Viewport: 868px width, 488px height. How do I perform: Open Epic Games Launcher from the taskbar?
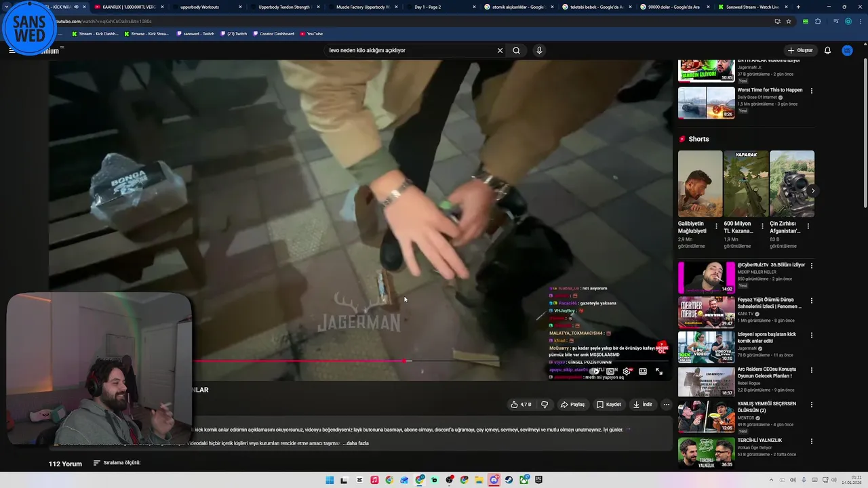[x=538, y=480]
